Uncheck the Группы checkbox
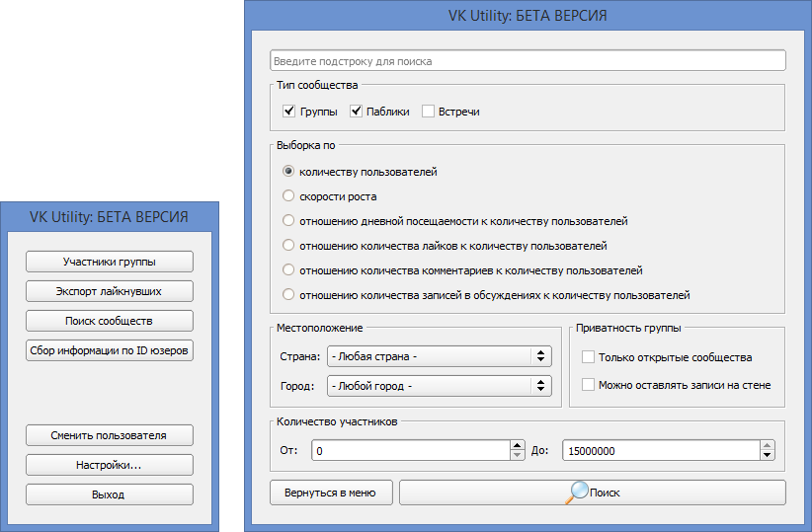This screenshot has width=812, height=532. click(289, 111)
